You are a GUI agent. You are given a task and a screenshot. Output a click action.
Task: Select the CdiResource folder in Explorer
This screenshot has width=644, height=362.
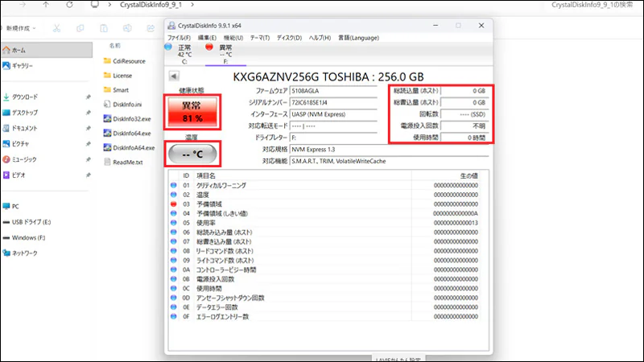pos(125,61)
